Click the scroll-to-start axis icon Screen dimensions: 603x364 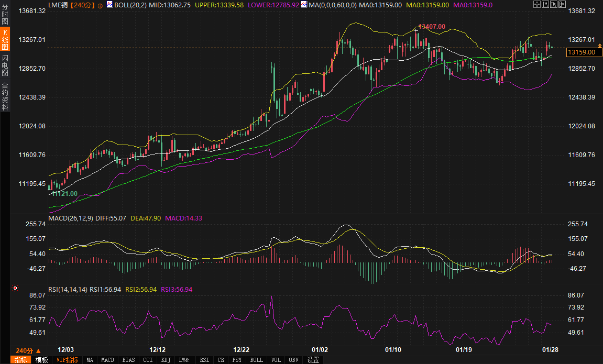pos(545,4)
